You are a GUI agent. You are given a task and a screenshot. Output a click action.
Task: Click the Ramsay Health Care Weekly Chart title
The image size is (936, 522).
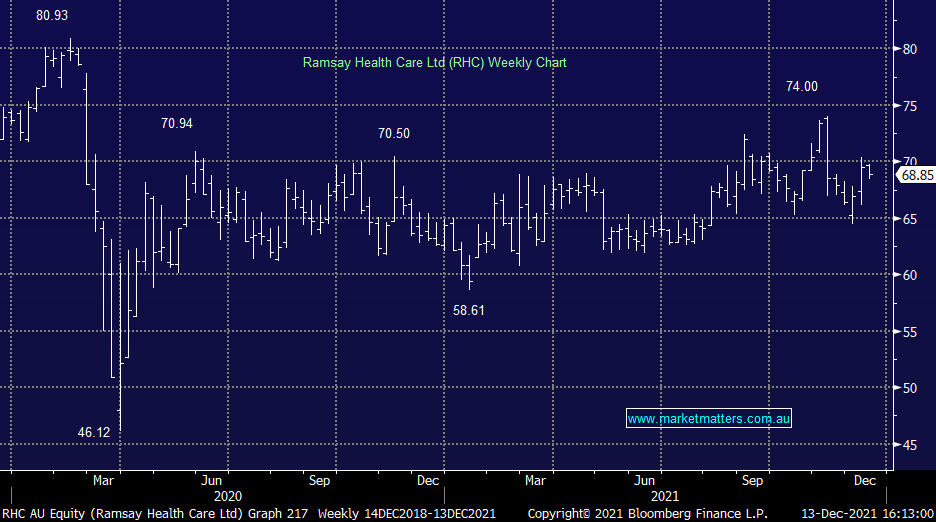point(434,63)
